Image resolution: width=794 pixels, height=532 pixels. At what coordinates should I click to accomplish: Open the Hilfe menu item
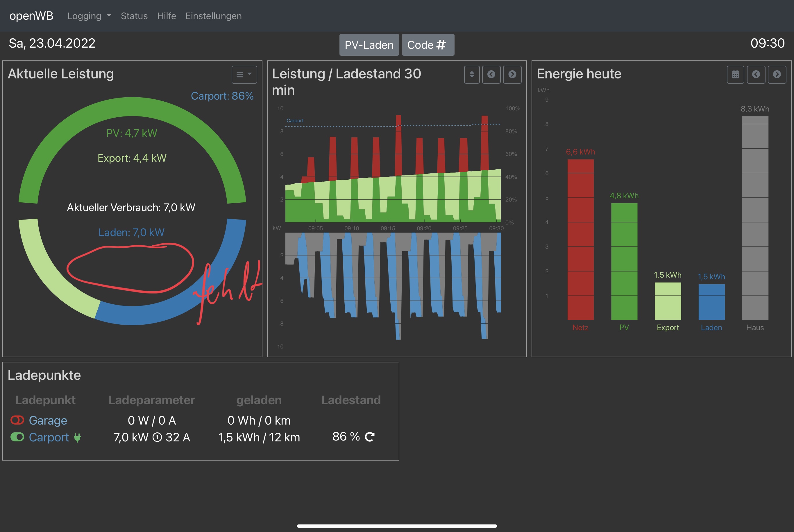(x=166, y=16)
